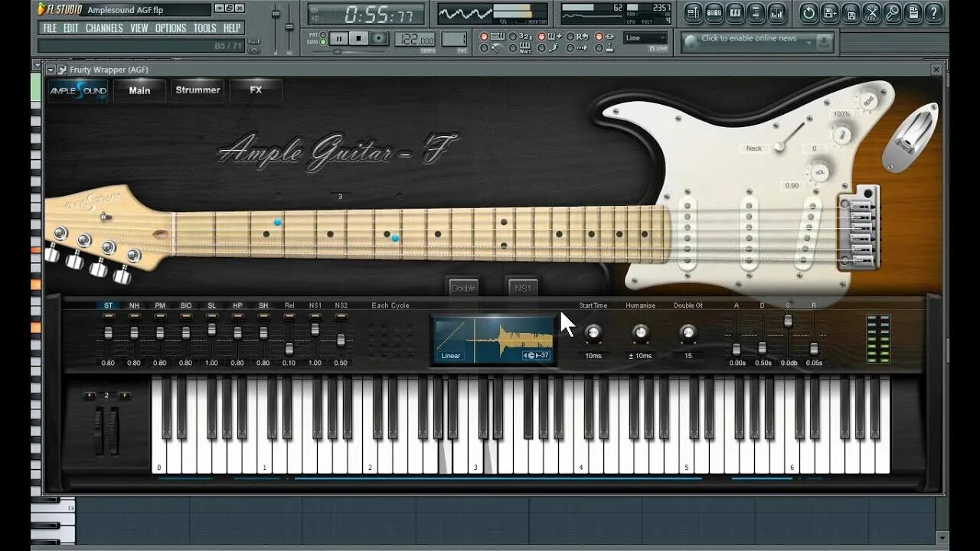Toggle the SIO articulation switch
Screen dimensions: 980x551
pos(186,315)
